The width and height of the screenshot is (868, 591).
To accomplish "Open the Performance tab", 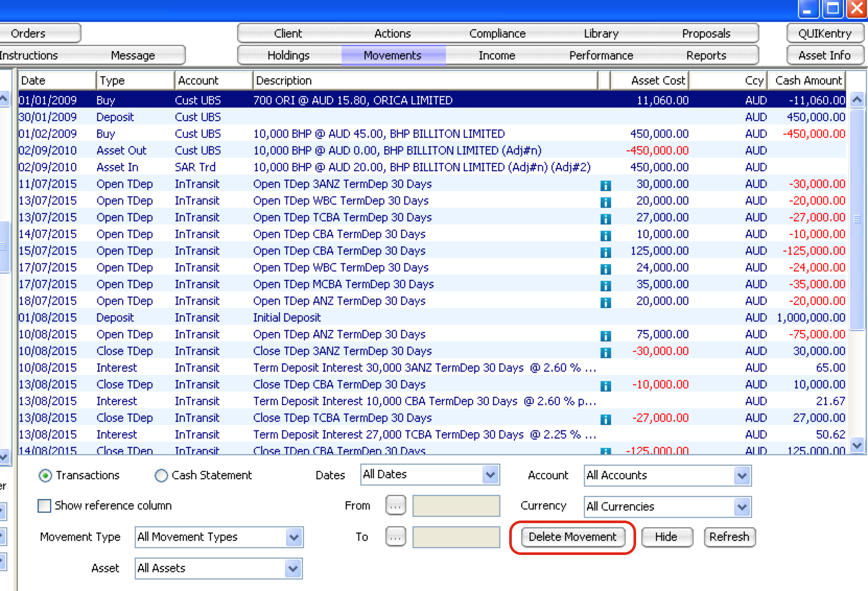I will click(601, 55).
